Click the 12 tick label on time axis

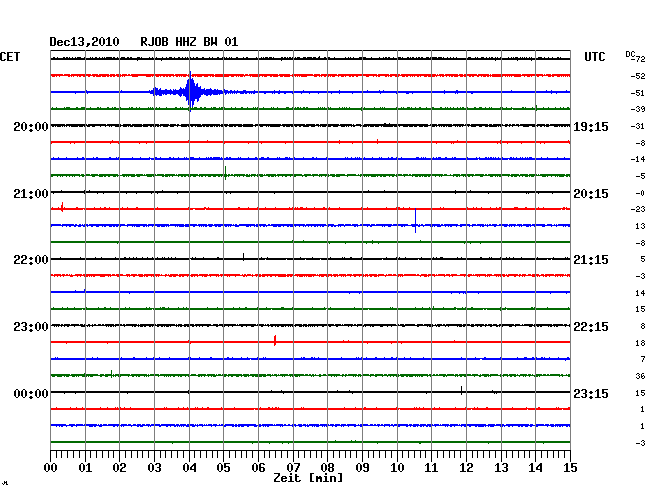pos(466,468)
